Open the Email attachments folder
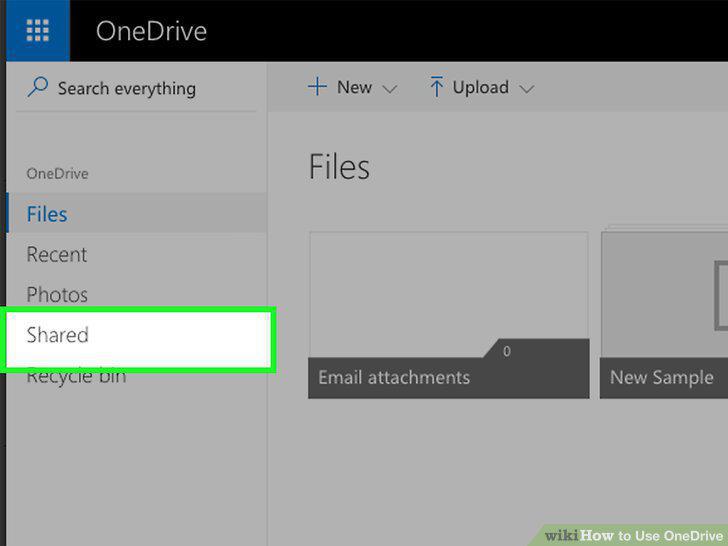This screenshot has height=546, width=728. pos(449,315)
